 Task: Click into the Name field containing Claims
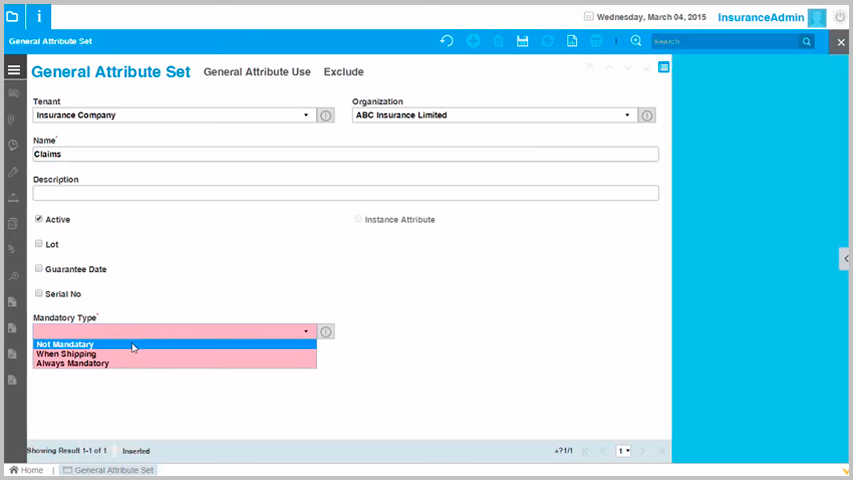345,154
